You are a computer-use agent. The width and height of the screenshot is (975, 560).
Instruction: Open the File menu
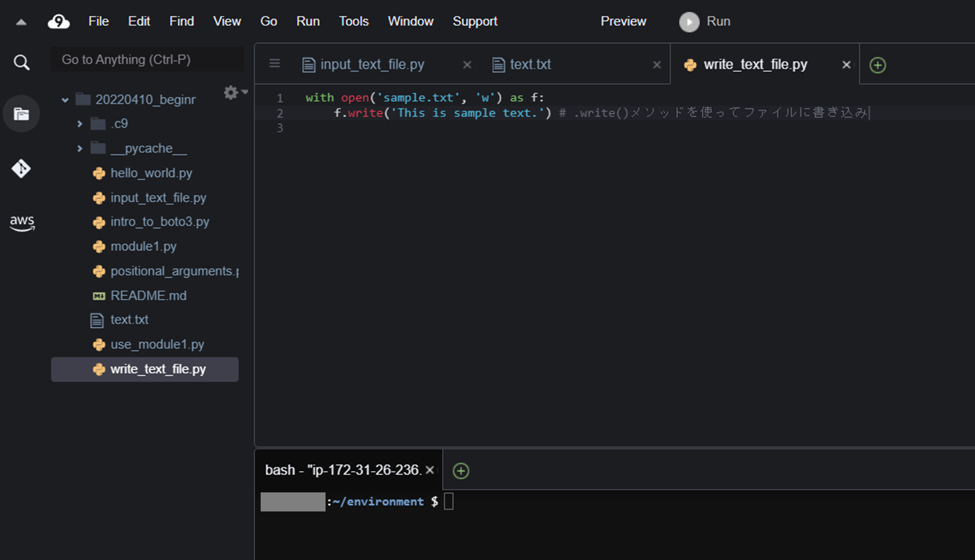pos(99,21)
